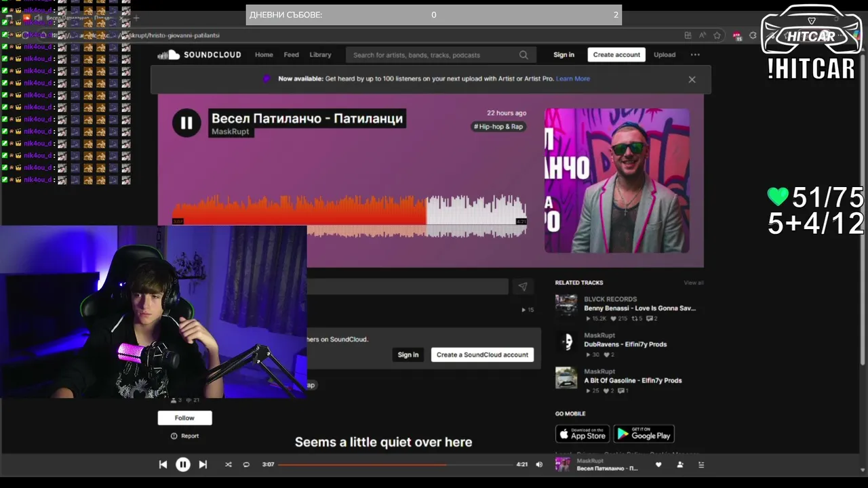Viewport: 868px width, 488px height.
Task: Click the search magnifier icon
Action: click(524, 55)
